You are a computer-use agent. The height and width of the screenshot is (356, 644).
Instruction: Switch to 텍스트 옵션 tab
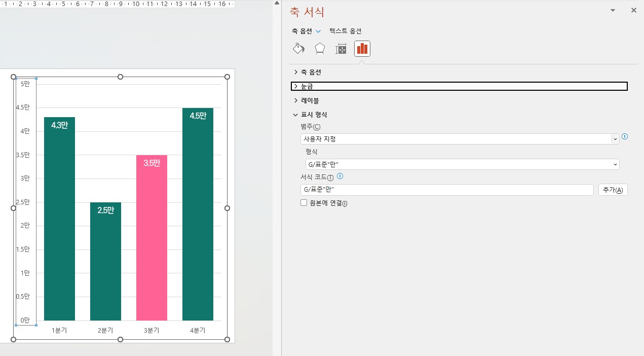345,31
